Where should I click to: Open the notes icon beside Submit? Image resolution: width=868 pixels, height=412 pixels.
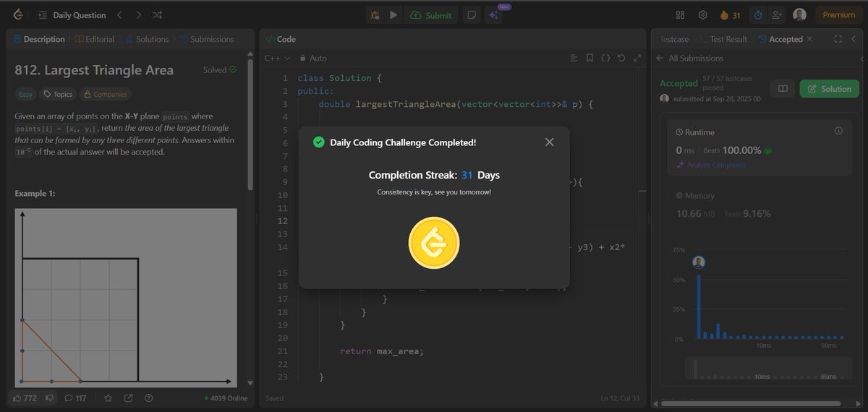(471, 14)
